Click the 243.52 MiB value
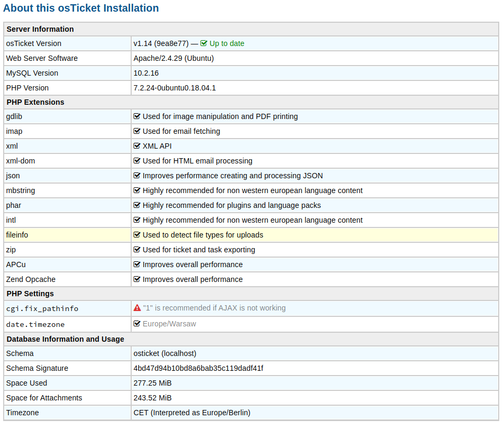Screen dimensions: 504x429 tap(152, 398)
